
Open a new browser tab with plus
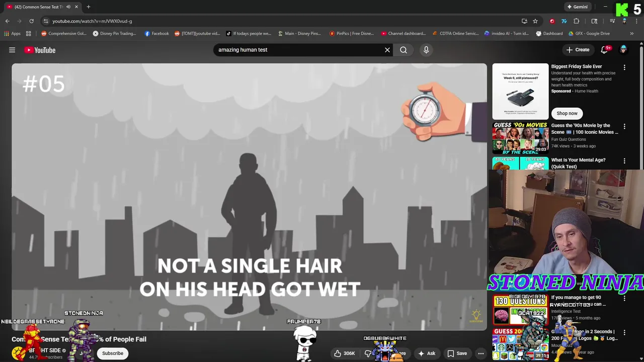89,7
